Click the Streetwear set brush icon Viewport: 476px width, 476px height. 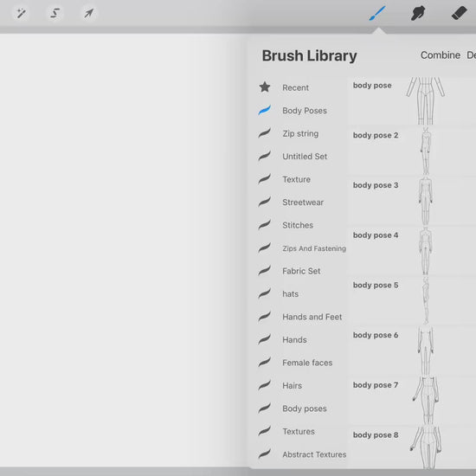coord(265,202)
